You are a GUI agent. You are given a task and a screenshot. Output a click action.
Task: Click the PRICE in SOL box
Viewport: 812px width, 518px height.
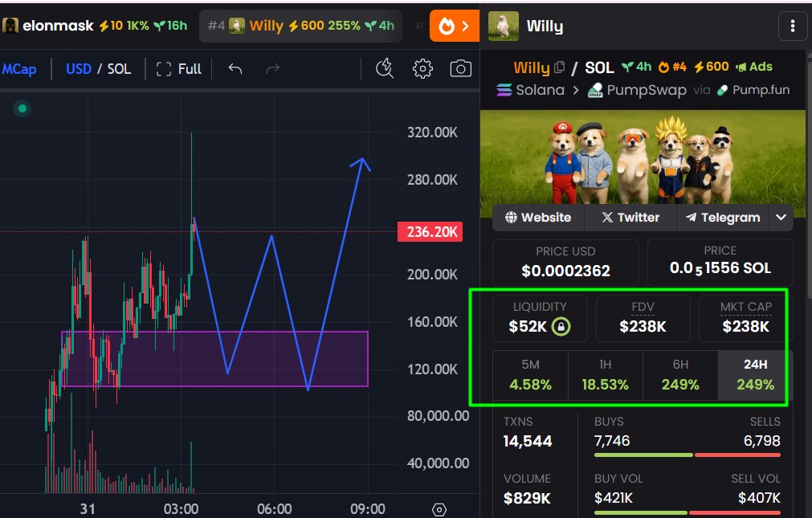click(720, 262)
